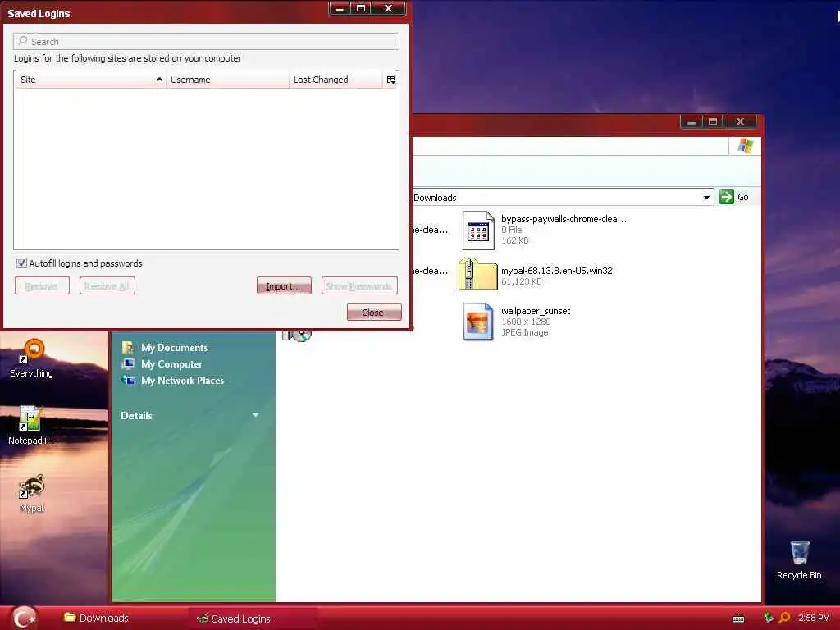This screenshot has height=630, width=840.
Task: Click the green Go arrow button
Action: [727, 197]
